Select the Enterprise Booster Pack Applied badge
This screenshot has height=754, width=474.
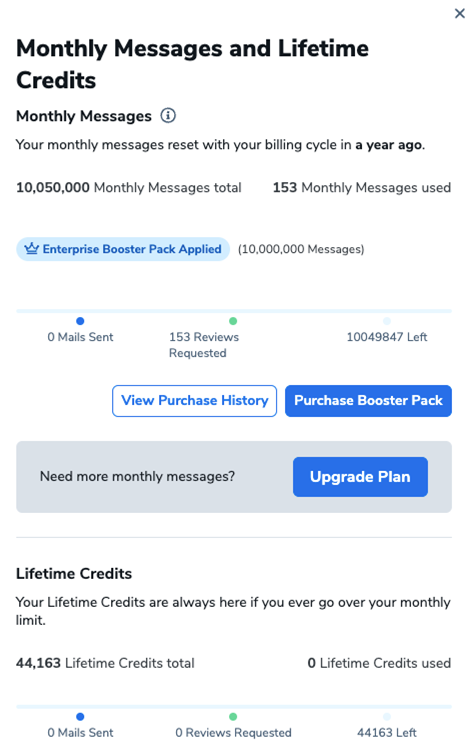tap(123, 249)
